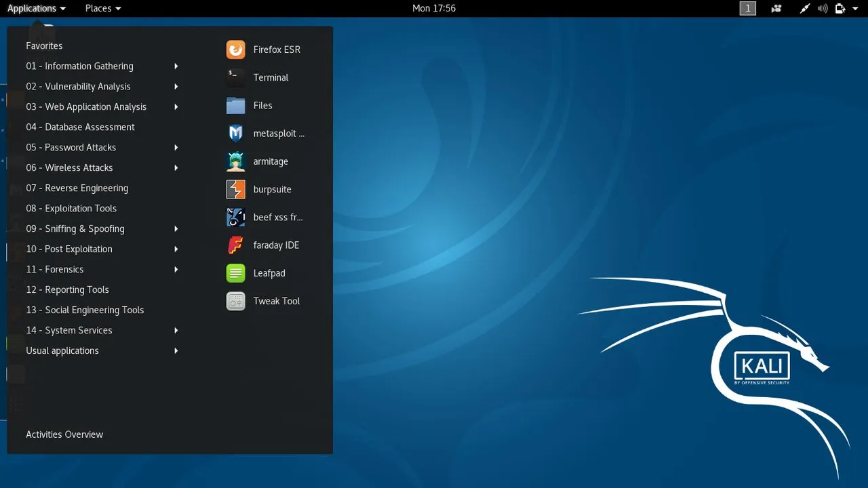Expand the 03 - Web Application Analysis arrow

click(x=176, y=106)
